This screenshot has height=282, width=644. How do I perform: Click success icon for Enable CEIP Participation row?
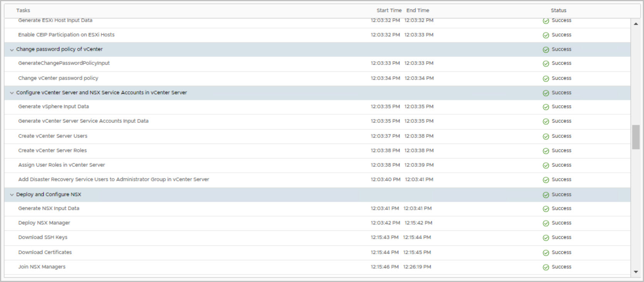click(546, 35)
